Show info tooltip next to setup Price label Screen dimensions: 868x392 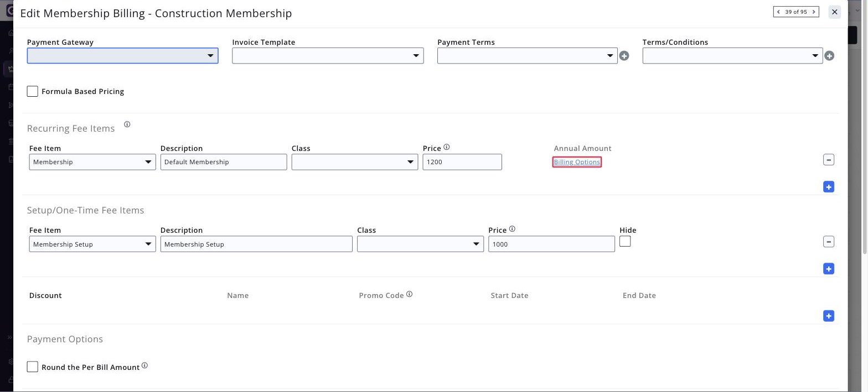(x=512, y=229)
